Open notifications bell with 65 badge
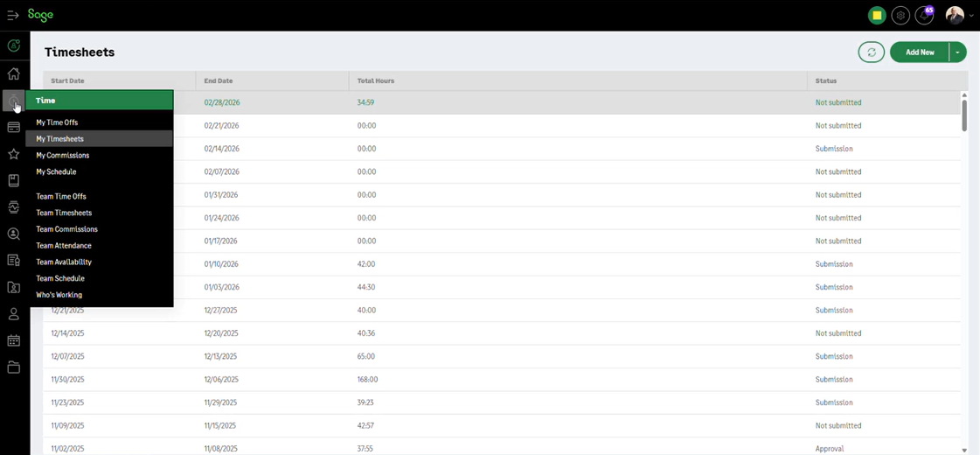 coord(924,16)
